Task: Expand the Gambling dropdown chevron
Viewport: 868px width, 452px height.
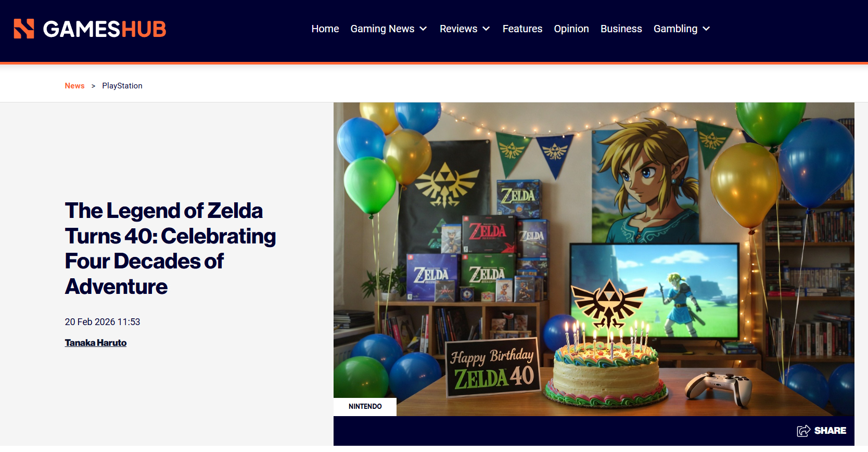Action: pos(706,29)
